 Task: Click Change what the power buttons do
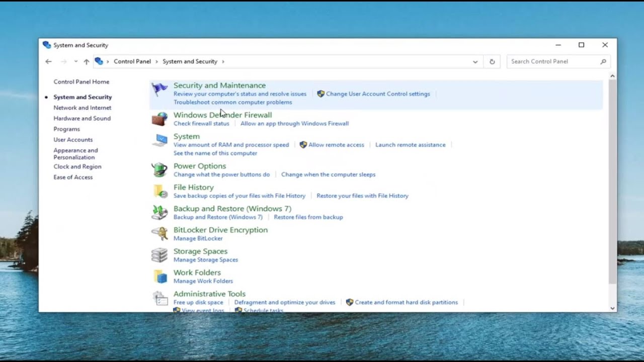[221, 174]
